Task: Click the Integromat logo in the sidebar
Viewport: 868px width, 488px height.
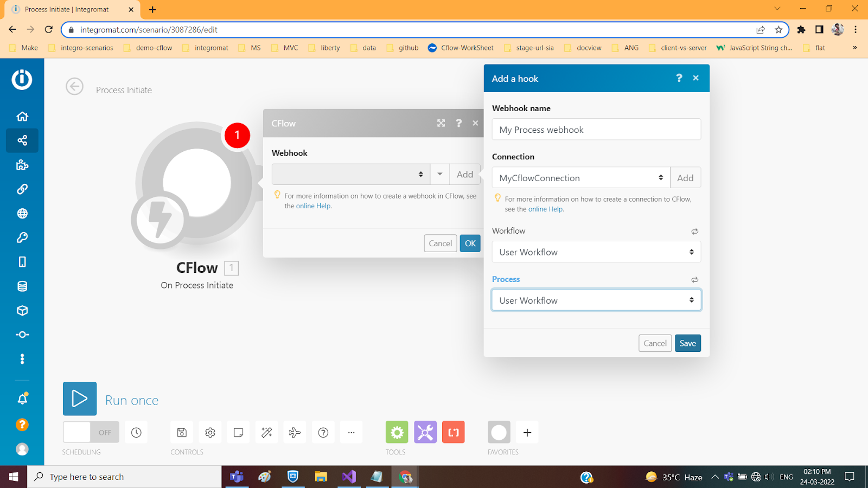Action: tap(22, 80)
